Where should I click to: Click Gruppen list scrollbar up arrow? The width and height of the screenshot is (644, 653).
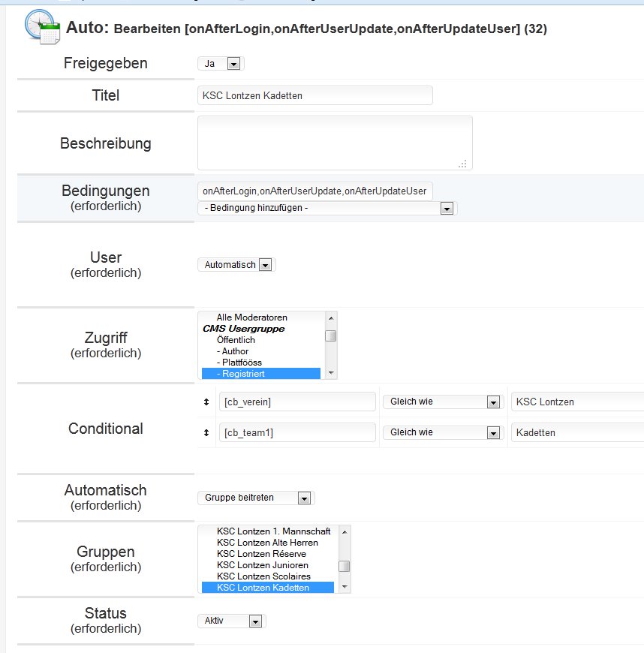345,532
